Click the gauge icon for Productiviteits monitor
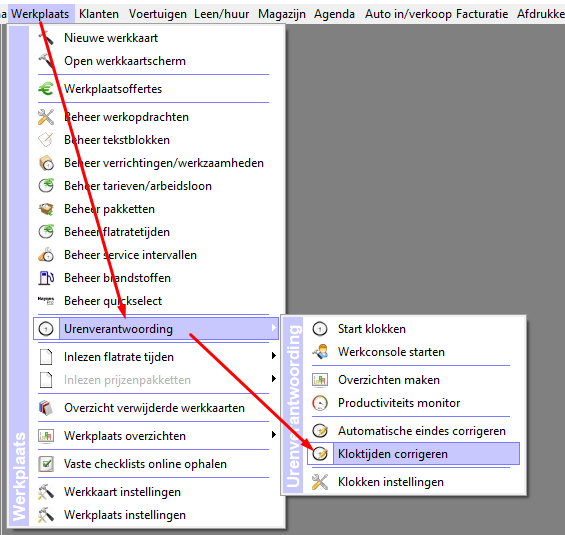 tap(320, 403)
